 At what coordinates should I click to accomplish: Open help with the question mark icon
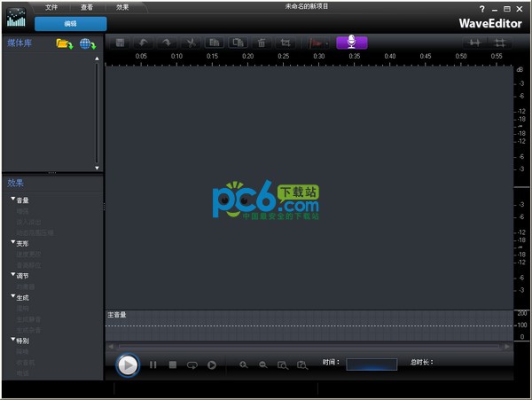(482, 9)
